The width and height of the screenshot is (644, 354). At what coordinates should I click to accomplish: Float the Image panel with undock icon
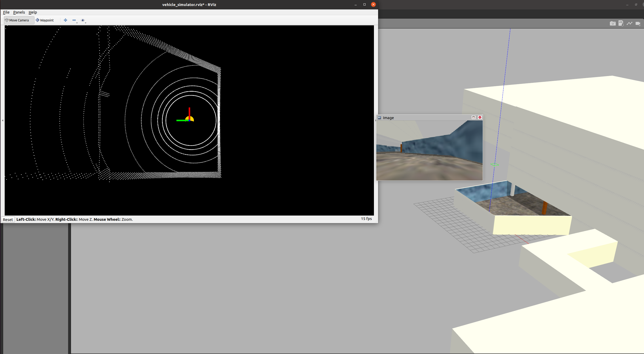pos(473,118)
